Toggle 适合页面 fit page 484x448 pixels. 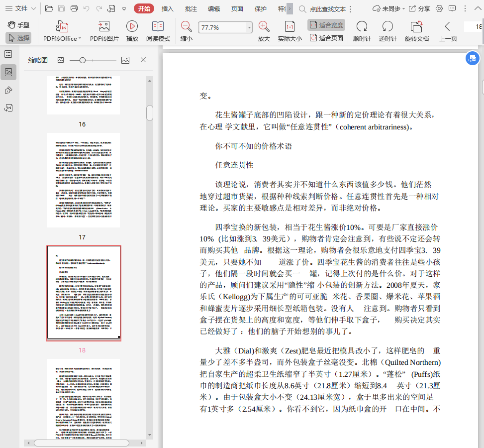[x=326, y=38]
